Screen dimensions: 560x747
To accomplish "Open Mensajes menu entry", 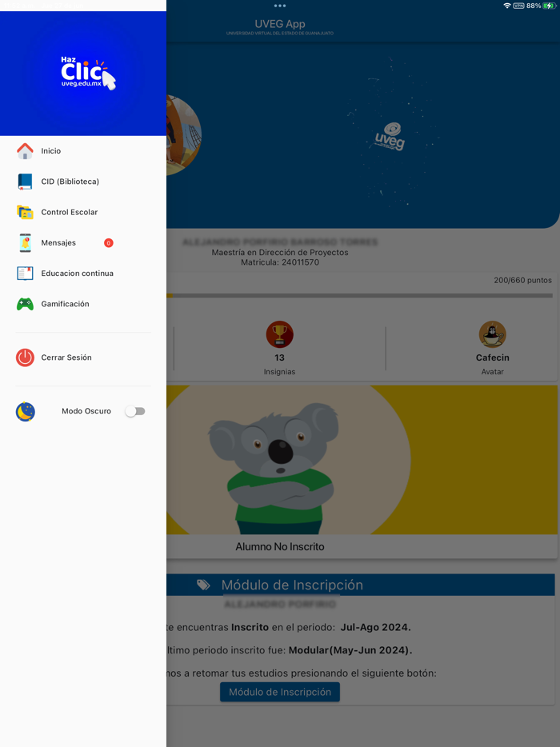I will coord(83,243).
